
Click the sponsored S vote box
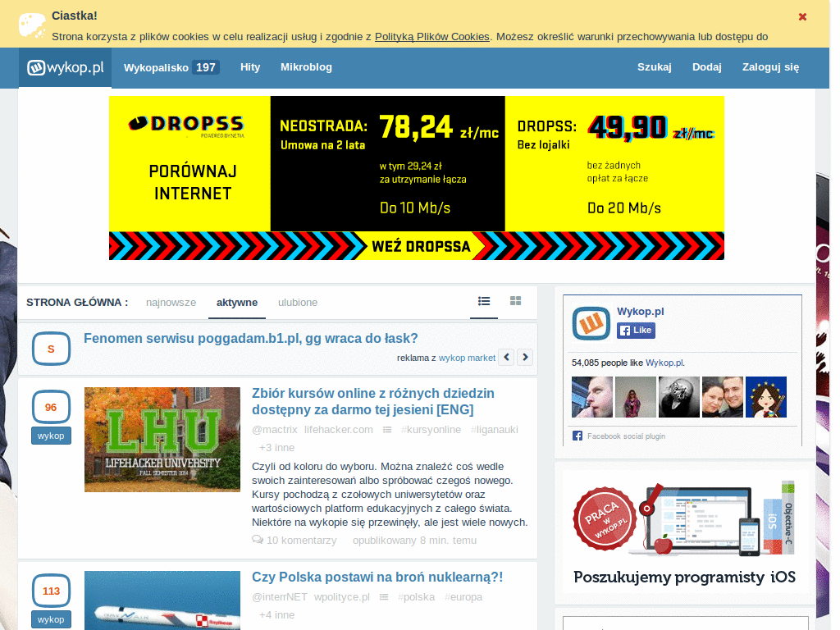(51, 349)
